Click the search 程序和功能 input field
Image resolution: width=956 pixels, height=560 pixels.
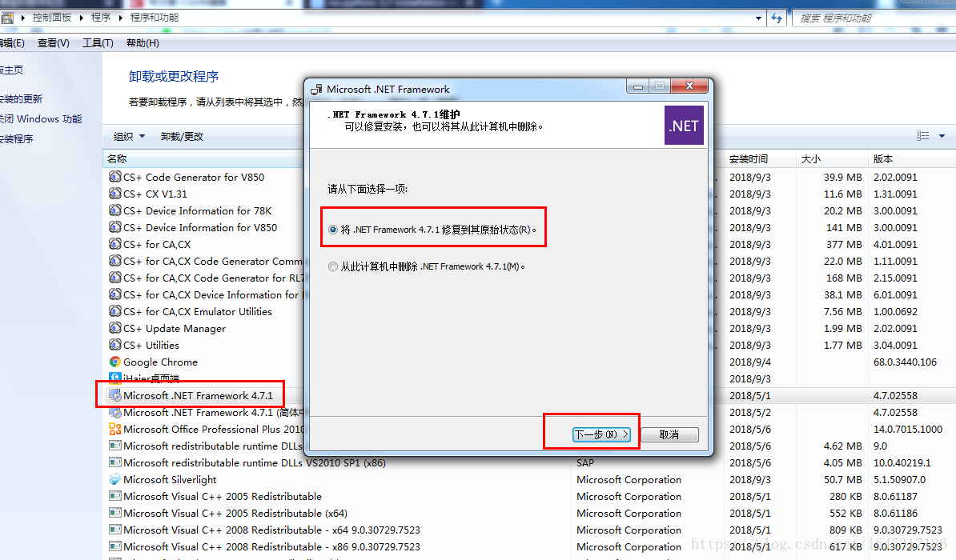coord(874,18)
